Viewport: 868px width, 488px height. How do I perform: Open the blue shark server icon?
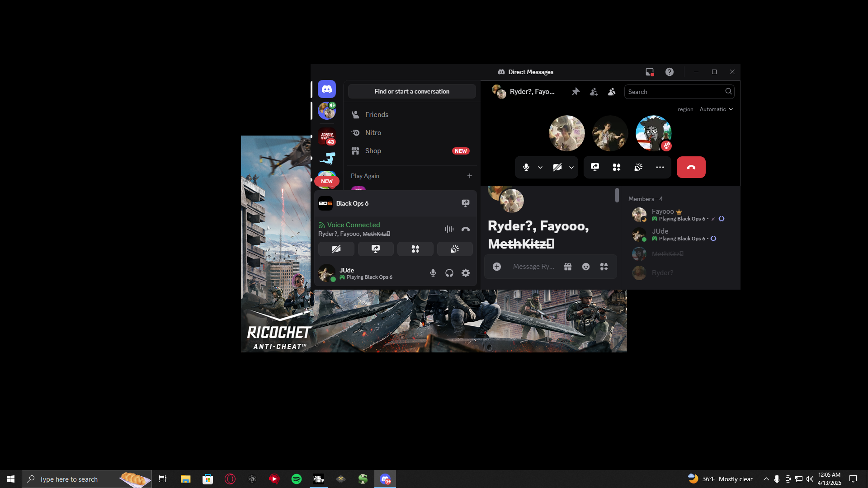click(x=326, y=158)
